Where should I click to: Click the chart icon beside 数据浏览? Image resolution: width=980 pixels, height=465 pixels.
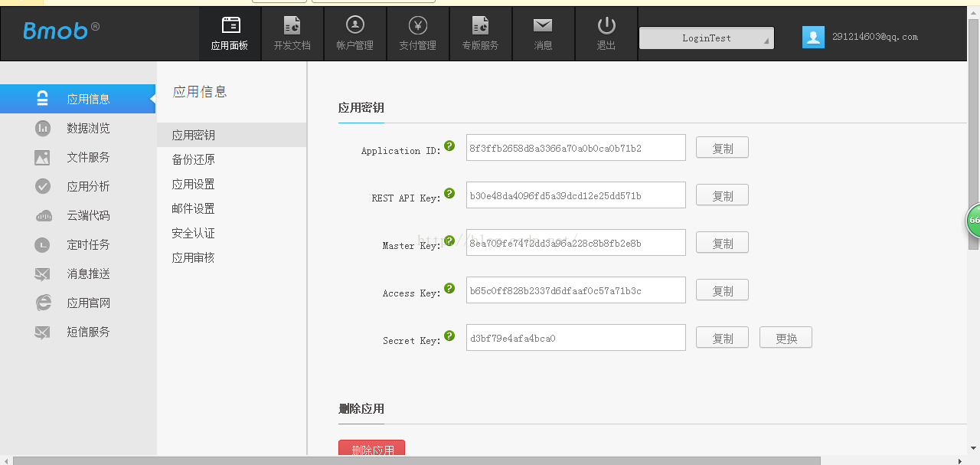tap(43, 128)
